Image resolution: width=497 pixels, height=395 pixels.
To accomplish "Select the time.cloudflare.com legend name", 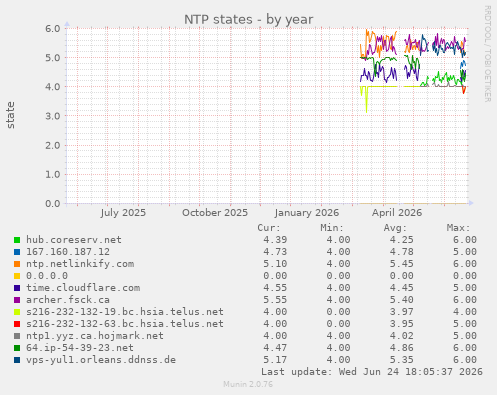I will click(x=83, y=288).
